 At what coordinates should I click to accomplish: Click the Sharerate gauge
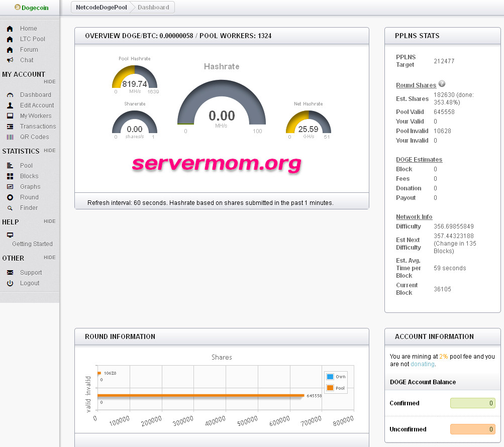point(135,122)
